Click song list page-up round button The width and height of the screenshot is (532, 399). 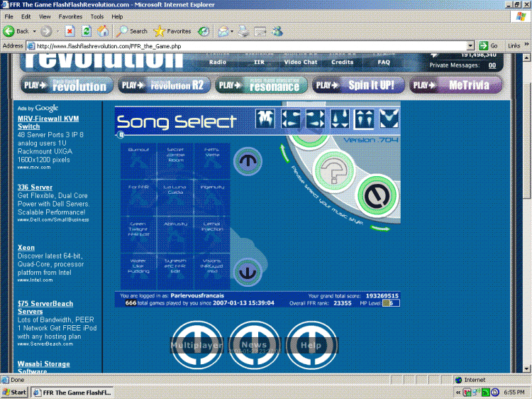248,161
